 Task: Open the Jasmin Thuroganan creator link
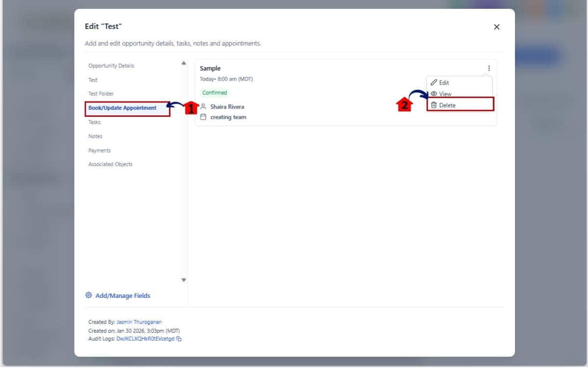[139, 322]
